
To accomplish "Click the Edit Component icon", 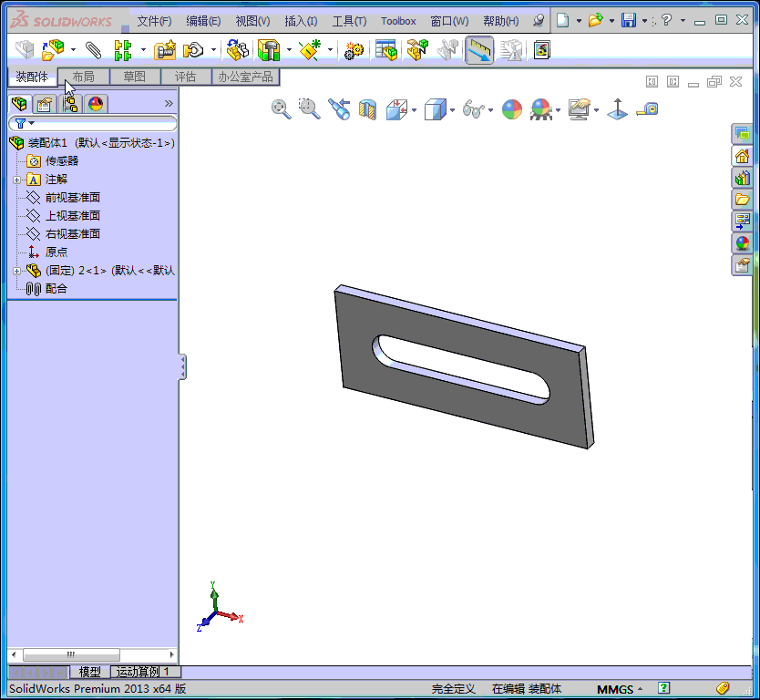I will point(25,49).
